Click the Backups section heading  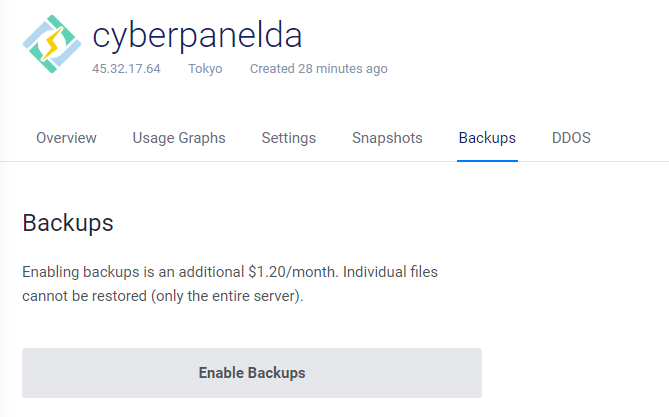68,222
